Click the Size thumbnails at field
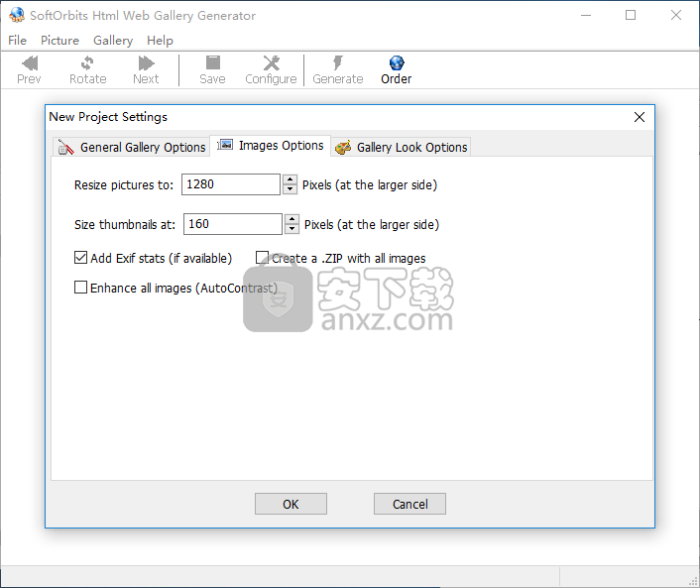 pos(233,224)
